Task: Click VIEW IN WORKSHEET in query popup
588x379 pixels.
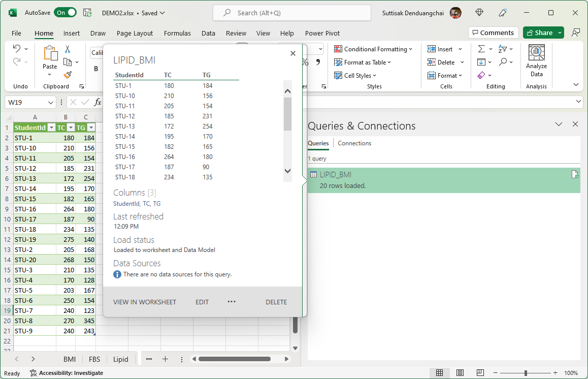Action: point(144,302)
